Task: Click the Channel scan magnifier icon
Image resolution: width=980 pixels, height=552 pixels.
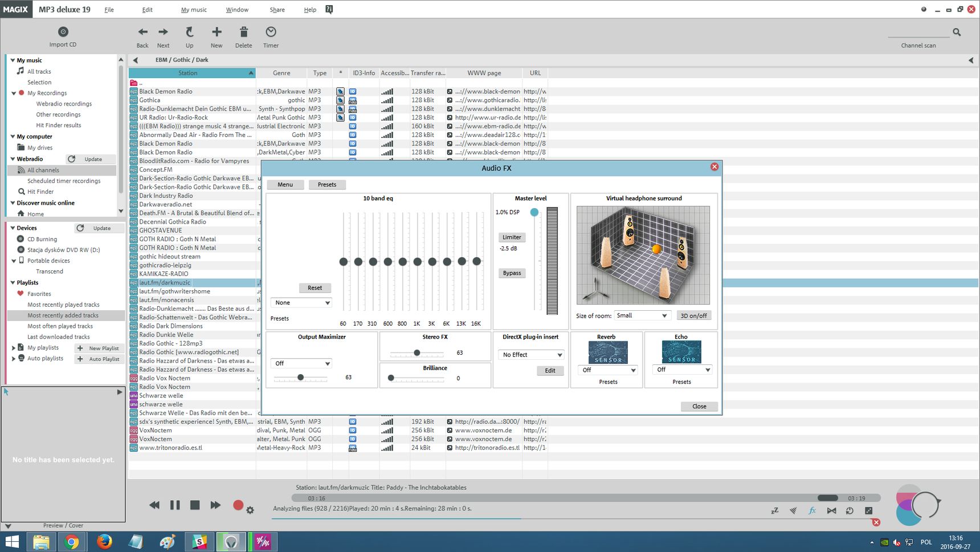Action: [x=957, y=33]
